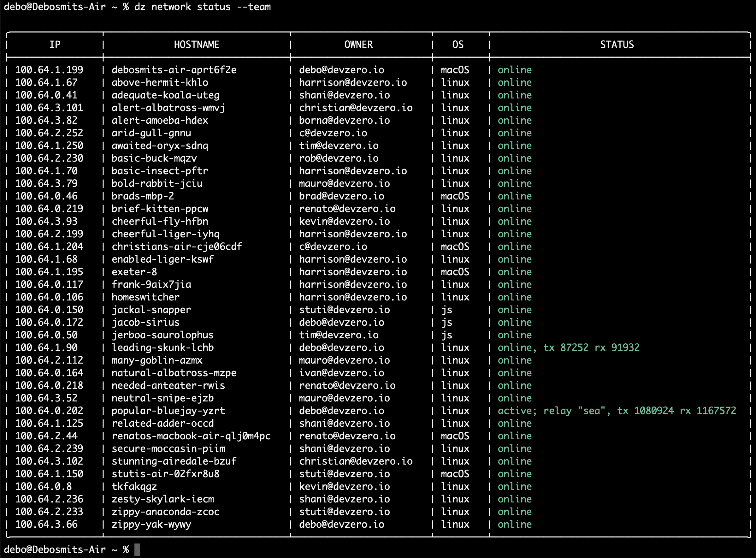Click the OS column header

tap(458, 45)
